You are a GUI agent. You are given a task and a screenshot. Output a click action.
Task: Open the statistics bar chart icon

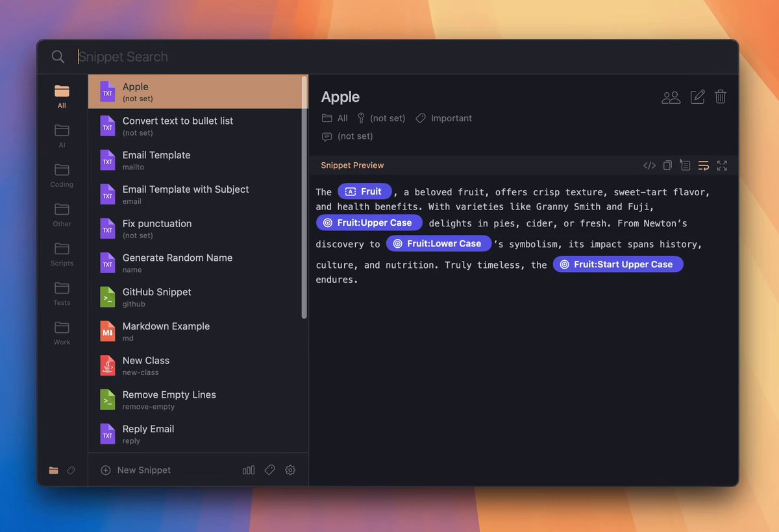pyautogui.click(x=249, y=470)
